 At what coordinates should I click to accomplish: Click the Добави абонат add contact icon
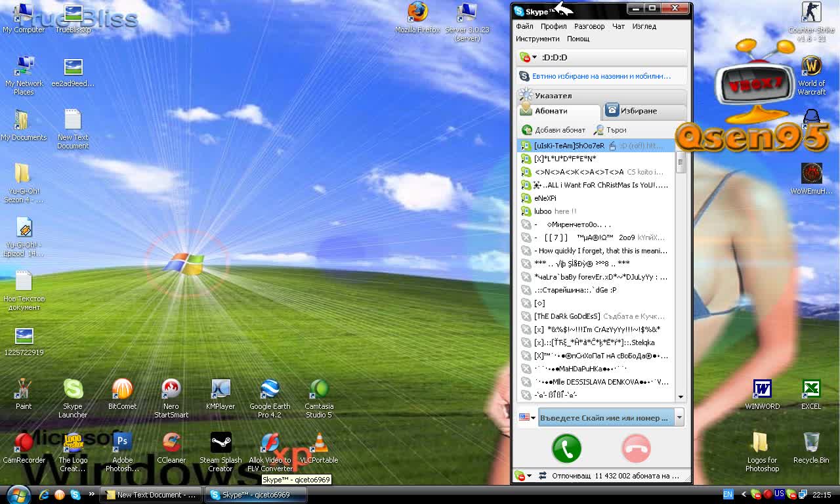coord(526,130)
